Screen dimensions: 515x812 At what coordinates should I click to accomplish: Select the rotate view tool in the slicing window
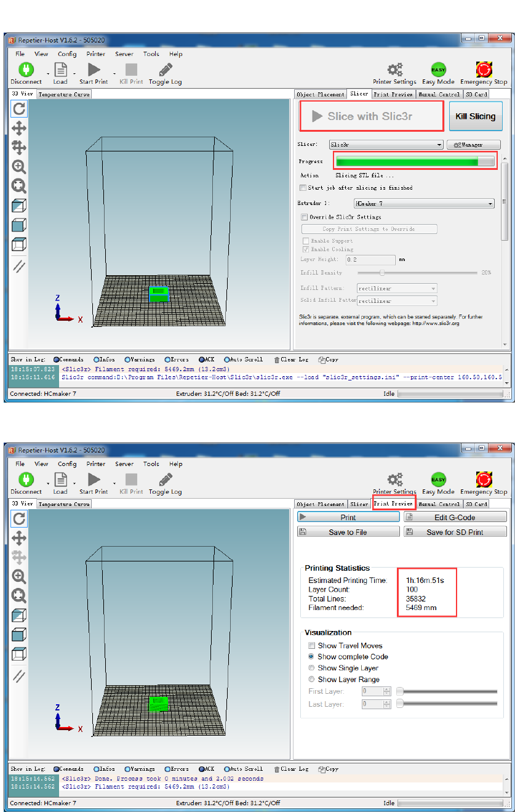(19, 109)
